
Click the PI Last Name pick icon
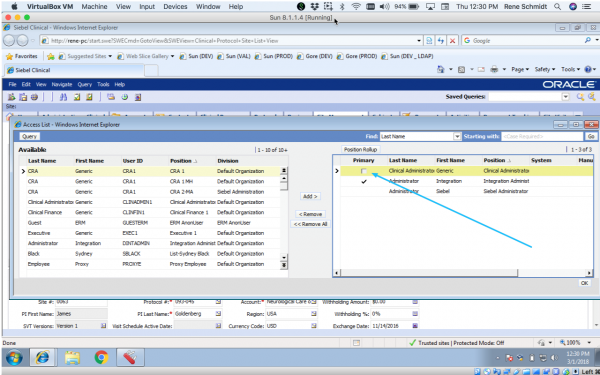pos(218,314)
